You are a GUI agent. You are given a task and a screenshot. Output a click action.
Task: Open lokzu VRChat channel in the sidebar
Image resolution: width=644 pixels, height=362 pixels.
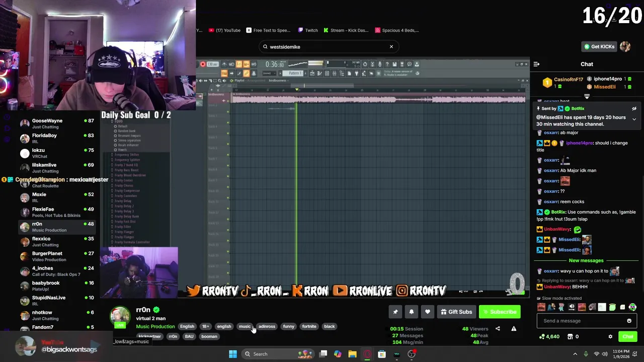pyautogui.click(x=57, y=153)
